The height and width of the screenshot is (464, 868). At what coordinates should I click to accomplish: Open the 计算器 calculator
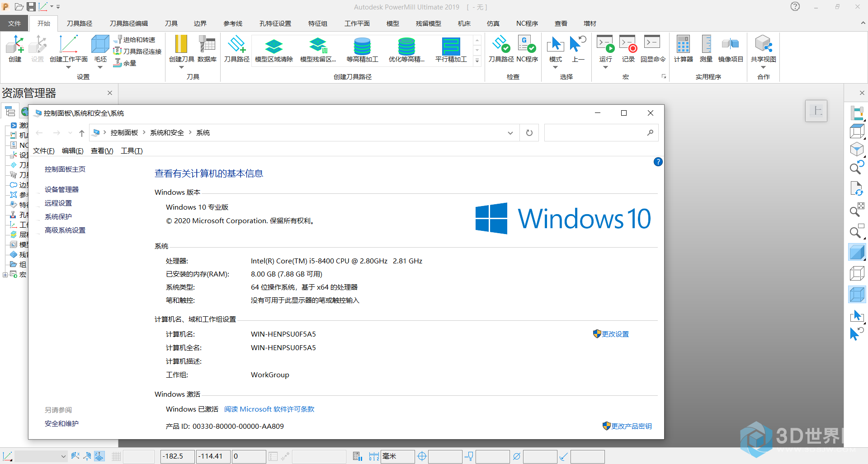point(683,49)
